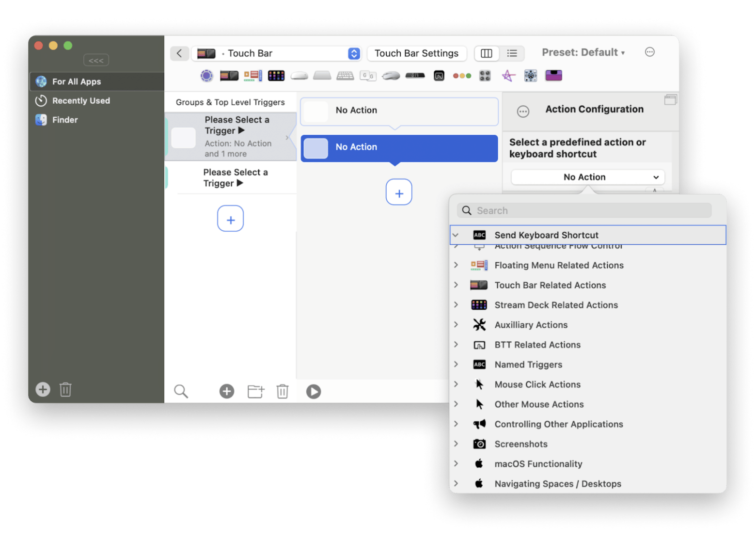Select the Key Sequences trigger icon
The width and height of the screenshot is (756, 540).
(368, 76)
